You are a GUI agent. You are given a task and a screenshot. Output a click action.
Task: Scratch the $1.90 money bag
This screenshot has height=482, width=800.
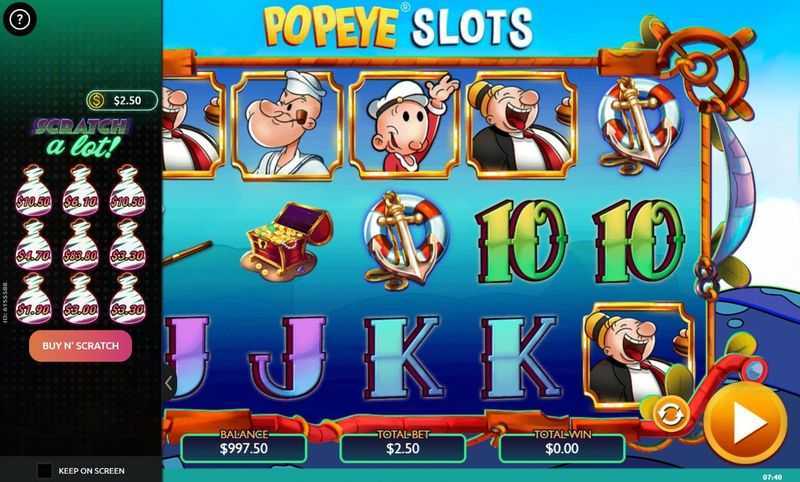pos(33,299)
